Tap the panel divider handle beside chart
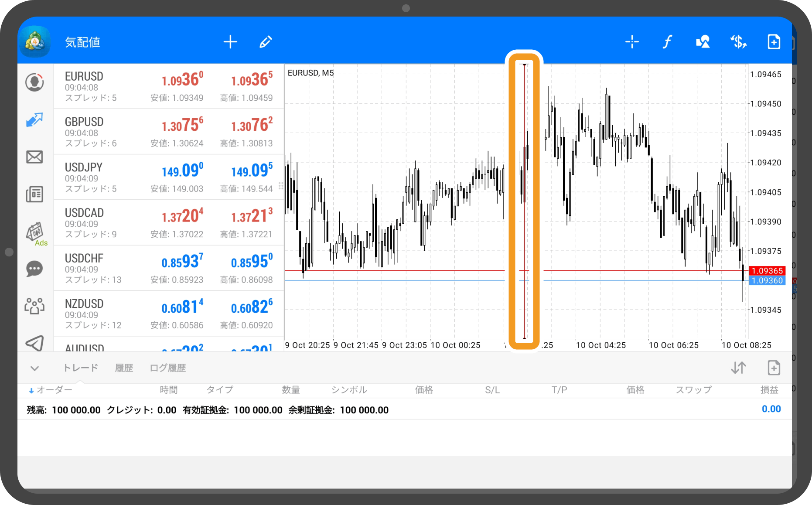This screenshot has height=505, width=812. pyautogui.click(x=281, y=186)
